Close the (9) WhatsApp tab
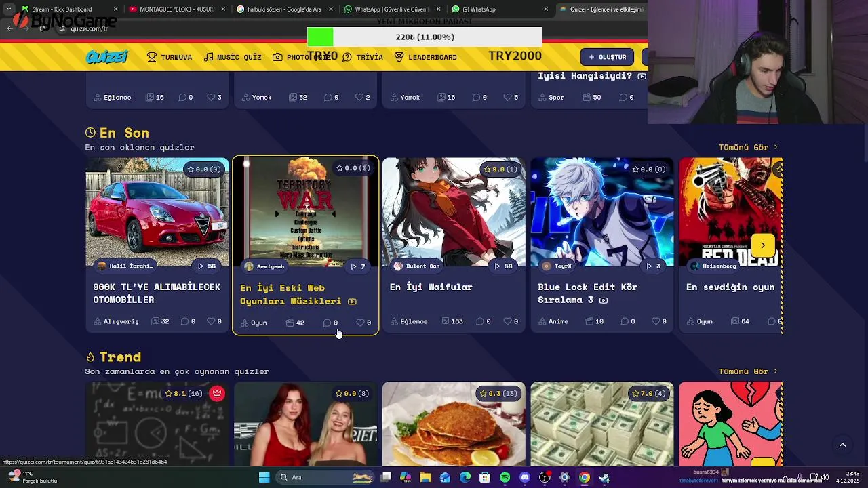Image resolution: width=868 pixels, height=488 pixels. (x=546, y=9)
